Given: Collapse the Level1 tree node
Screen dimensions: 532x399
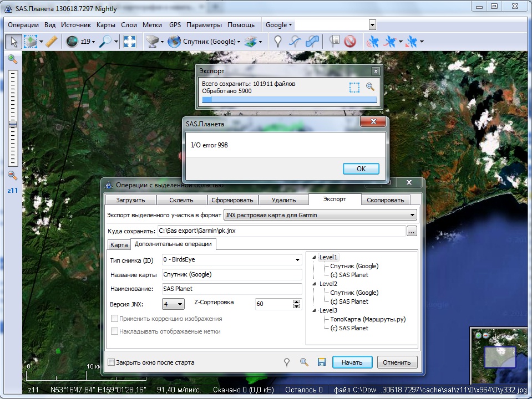Looking at the screenshot, I should click(x=315, y=257).
